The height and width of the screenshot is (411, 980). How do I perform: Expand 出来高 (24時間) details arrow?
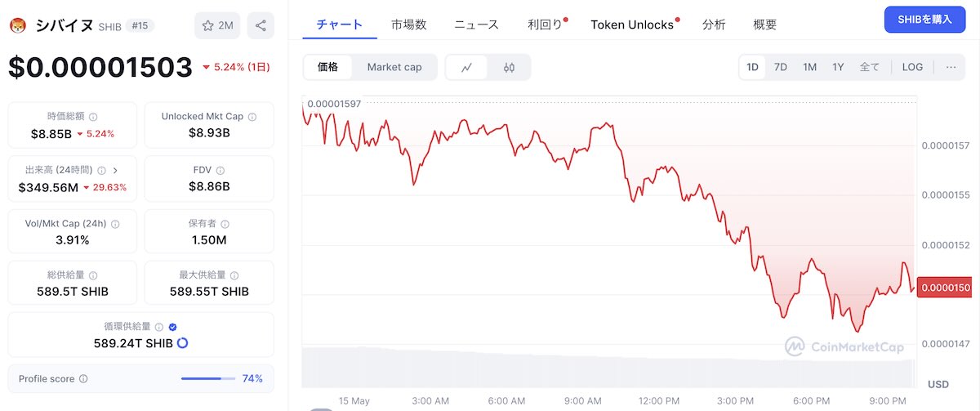pos(115,171)
